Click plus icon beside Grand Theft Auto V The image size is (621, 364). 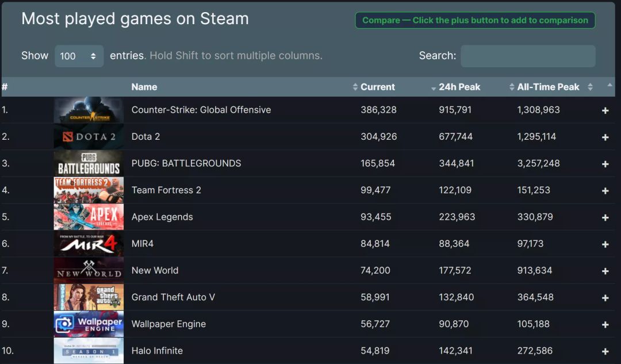tap(605, 298)
